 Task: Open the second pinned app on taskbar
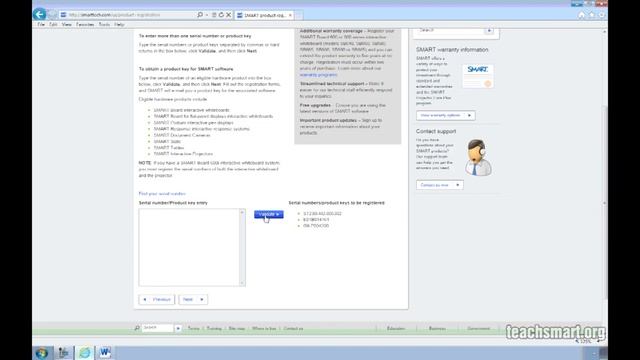point(63,353)
